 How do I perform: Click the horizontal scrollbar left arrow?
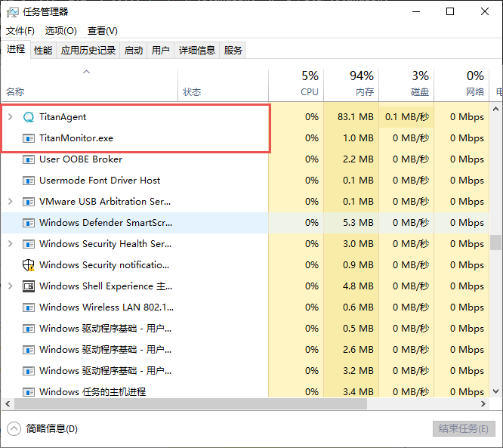coord(8,404)
